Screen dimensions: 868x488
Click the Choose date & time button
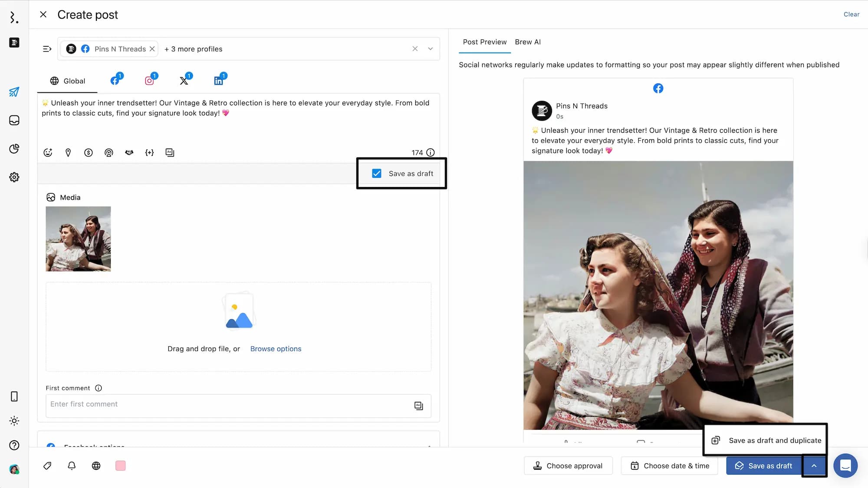(x=670, y=465)
